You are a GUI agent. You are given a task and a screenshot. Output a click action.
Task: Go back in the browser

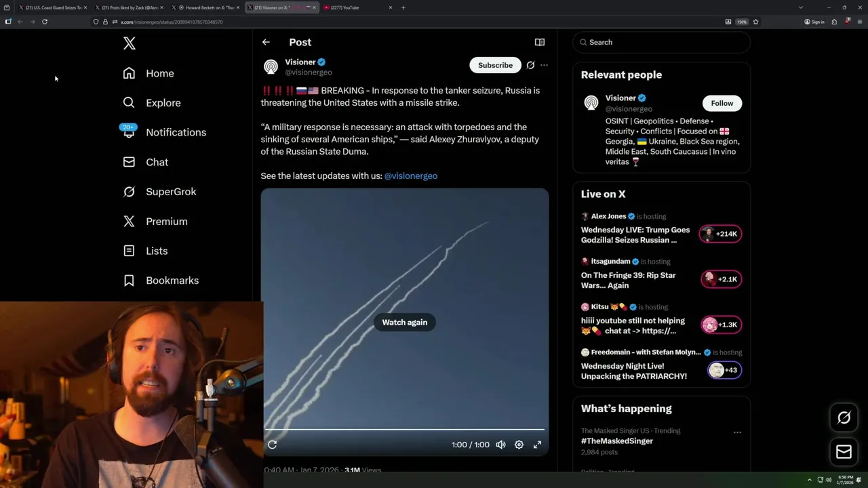pos(20,22)
